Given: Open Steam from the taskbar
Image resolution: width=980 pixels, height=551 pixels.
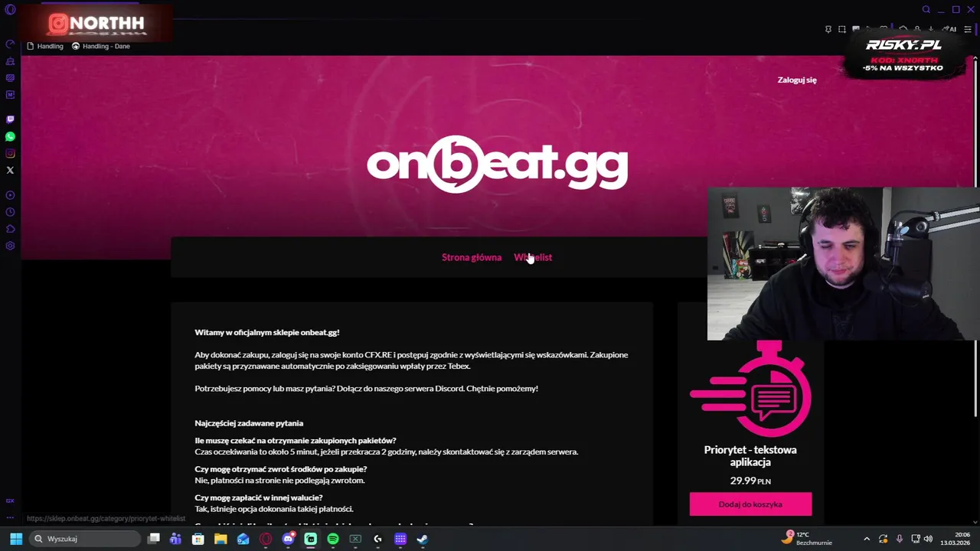Looking at the screenshot, I should click(x=422, y=539).
